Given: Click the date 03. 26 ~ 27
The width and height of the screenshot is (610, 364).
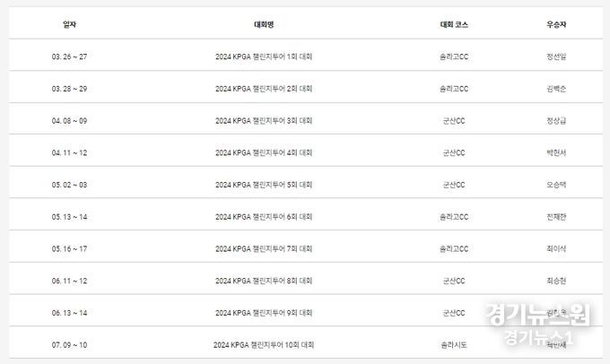Looking at the screenshot, I should 69,56.
